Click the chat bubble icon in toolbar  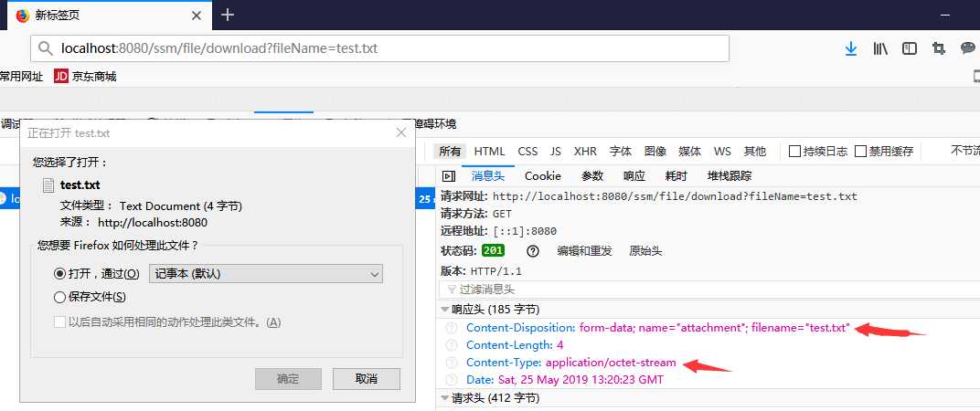[x=967, y=48]
